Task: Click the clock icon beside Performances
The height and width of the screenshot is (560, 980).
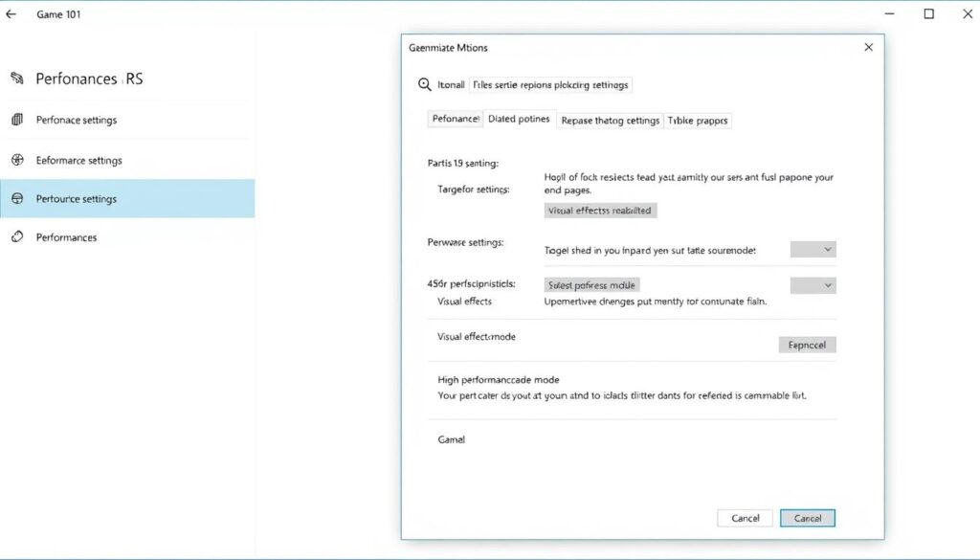Action: pos(15,236)
